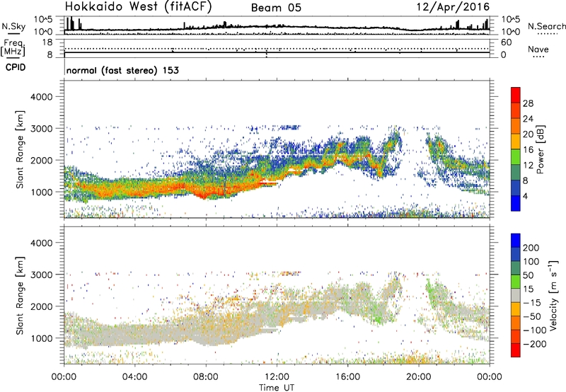Click the "Velocity [m s-1]" colorbar title
The height and width of the screenshot is (392, 566).
point(553,295)
